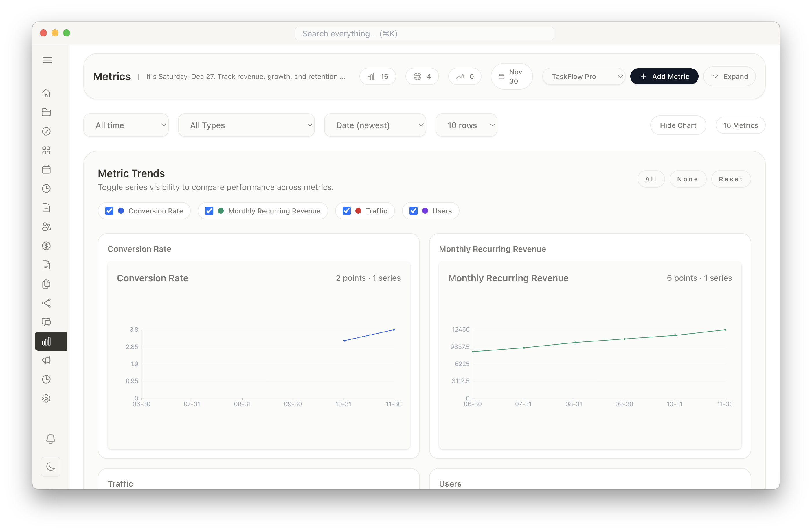The image size is (812, 532).
Task: Click the 3.8 axis label
Action: 134,330
